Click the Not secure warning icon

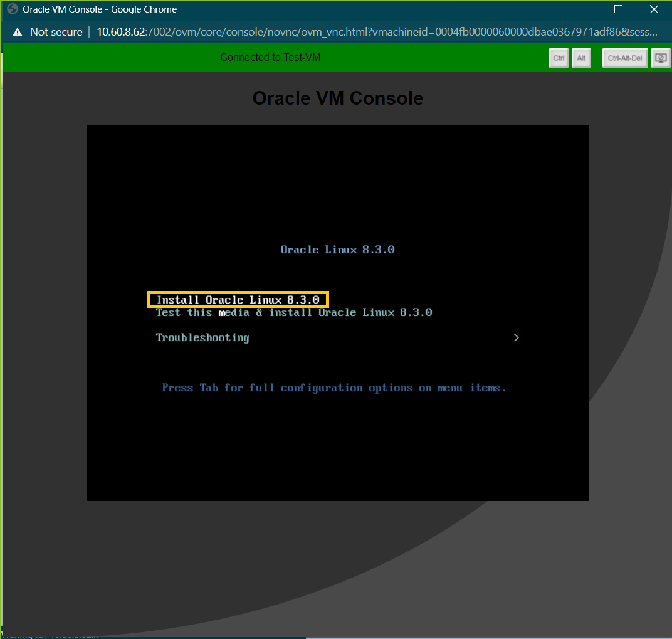click(x=17, y=32)
